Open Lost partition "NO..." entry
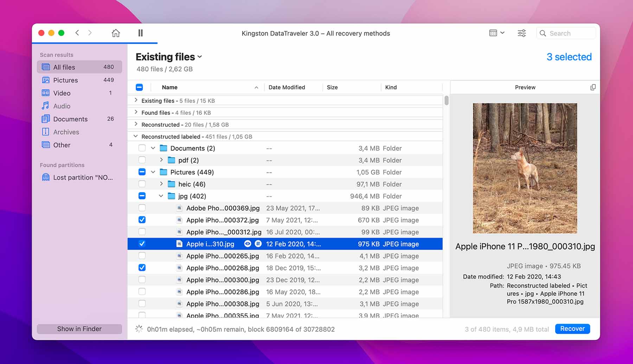The width and height of the screenshot is (633, 364). [x=79, y=177]
